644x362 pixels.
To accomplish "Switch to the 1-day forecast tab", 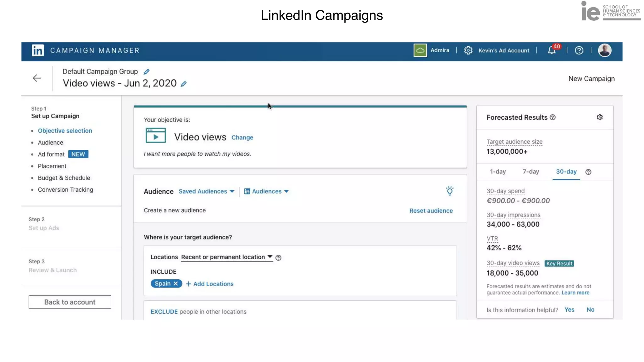I will [498, 172].
